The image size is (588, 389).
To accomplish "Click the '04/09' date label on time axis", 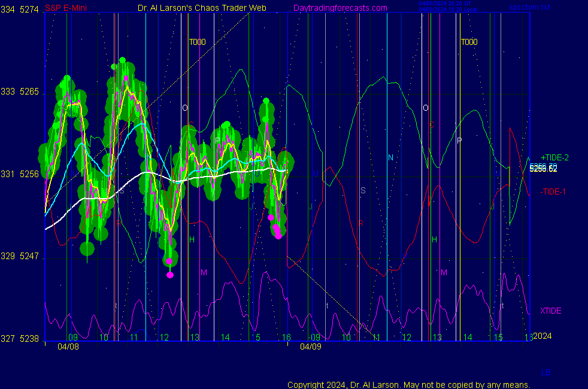I will point(311,347).
